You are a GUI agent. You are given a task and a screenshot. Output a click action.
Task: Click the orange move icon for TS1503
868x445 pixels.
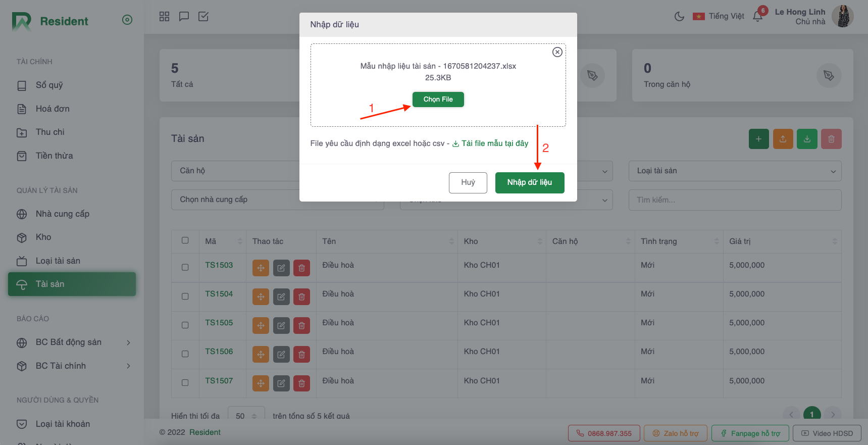[x=261, y=268]
